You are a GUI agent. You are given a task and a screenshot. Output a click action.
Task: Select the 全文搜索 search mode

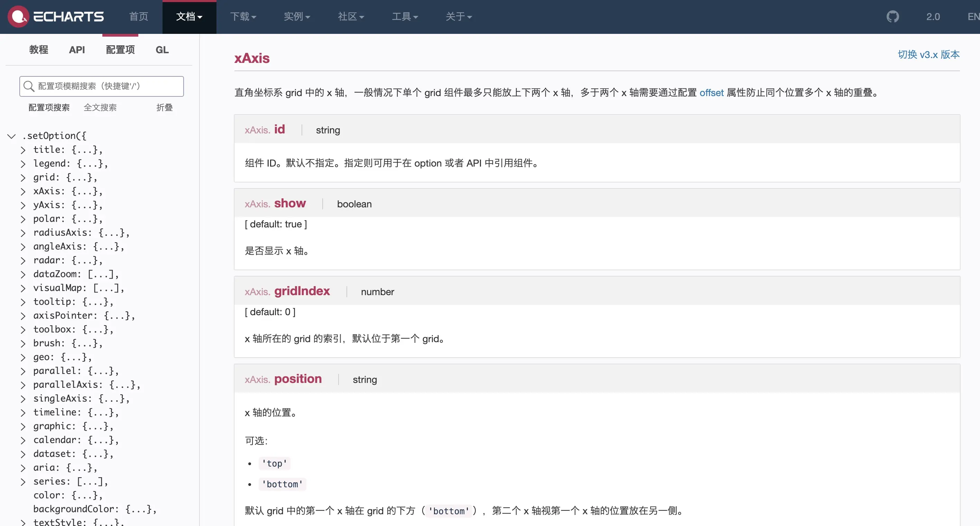pos(100,107)
